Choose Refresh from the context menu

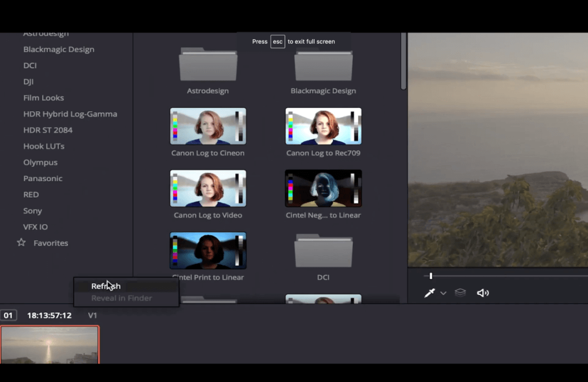click(106, 286)
